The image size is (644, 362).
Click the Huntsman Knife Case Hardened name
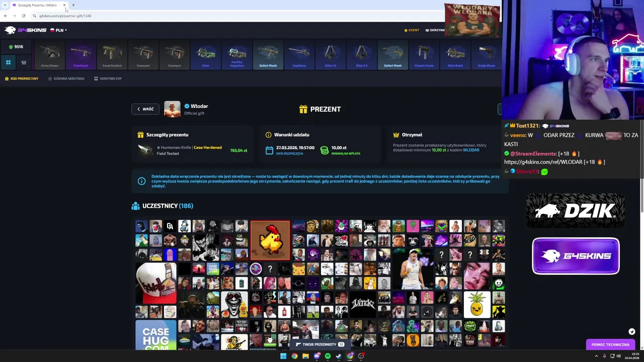coord(189,147)
